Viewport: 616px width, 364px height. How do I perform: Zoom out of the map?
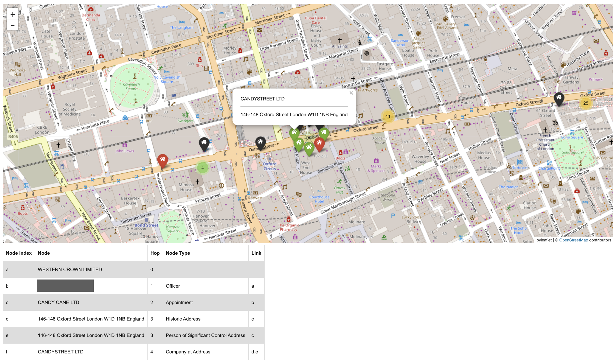click(x=13, y=25)
